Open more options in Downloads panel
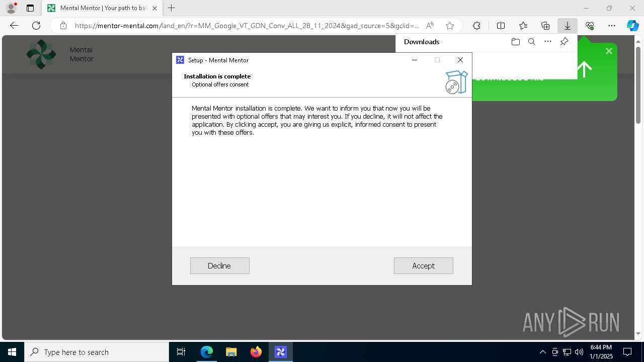The image size is (644, 362). point(548,42)
